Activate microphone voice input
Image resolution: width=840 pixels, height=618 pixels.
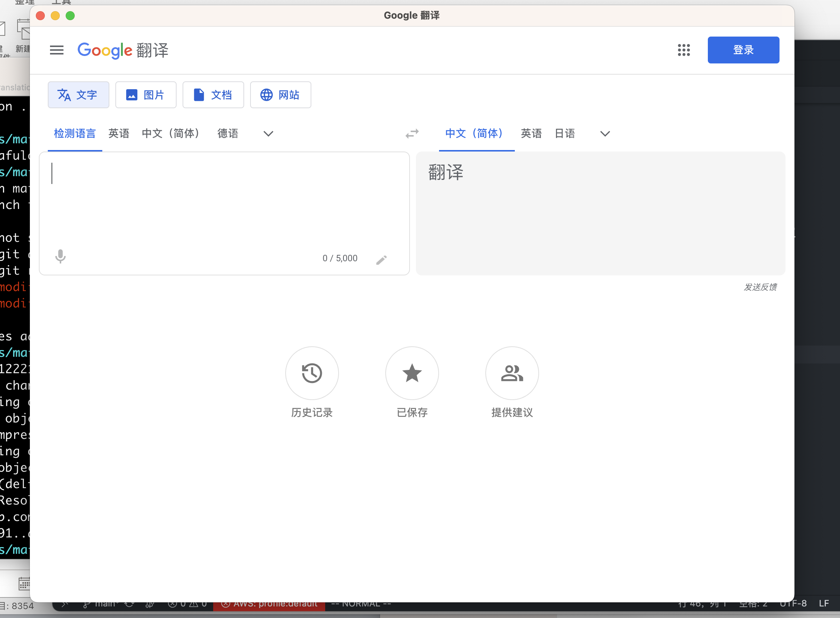(x=60, y=257)
